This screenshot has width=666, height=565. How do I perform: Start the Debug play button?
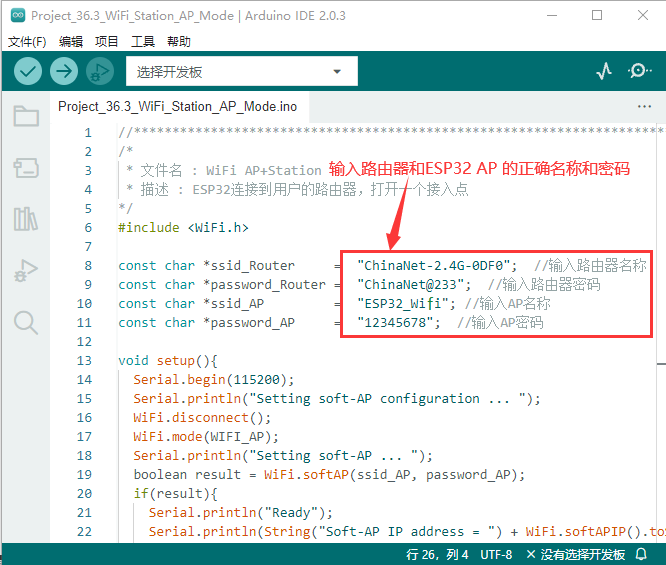pos(100,71)
